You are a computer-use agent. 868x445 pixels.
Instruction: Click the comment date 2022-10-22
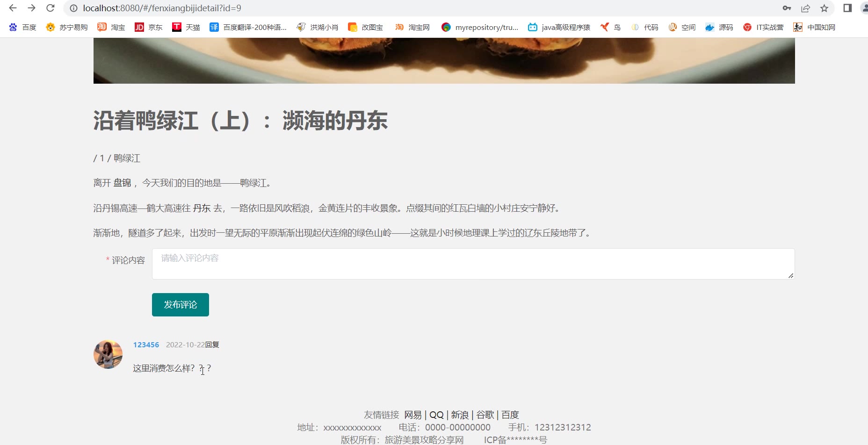click(185, 345)
